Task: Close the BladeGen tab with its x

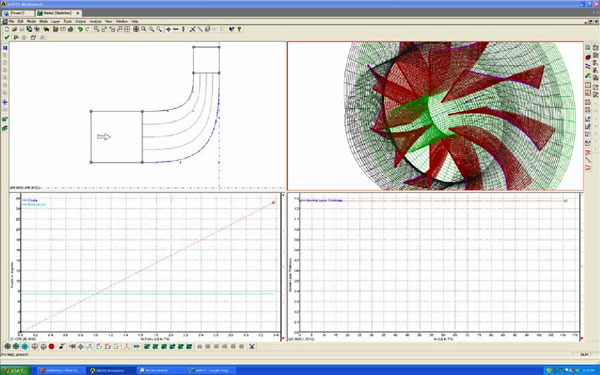Action: [x=78, y=13]
